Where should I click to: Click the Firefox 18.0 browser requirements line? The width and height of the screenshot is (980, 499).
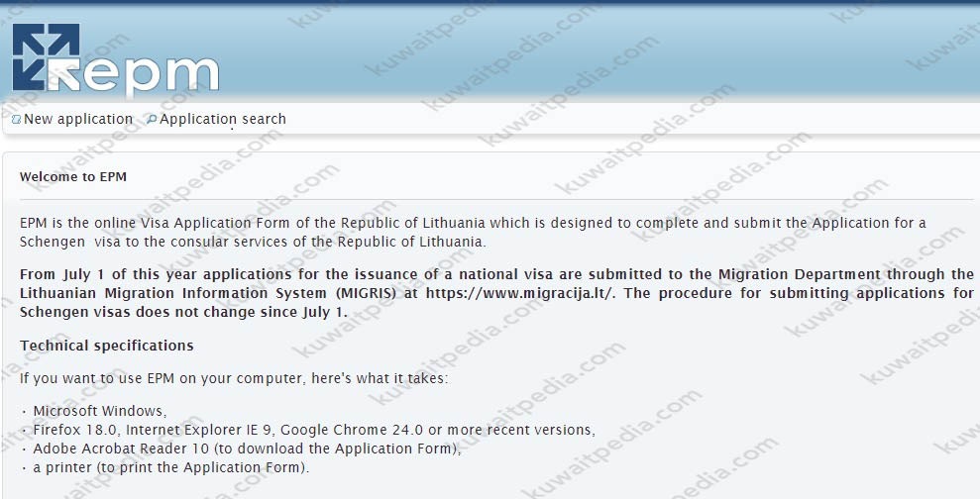314,430
